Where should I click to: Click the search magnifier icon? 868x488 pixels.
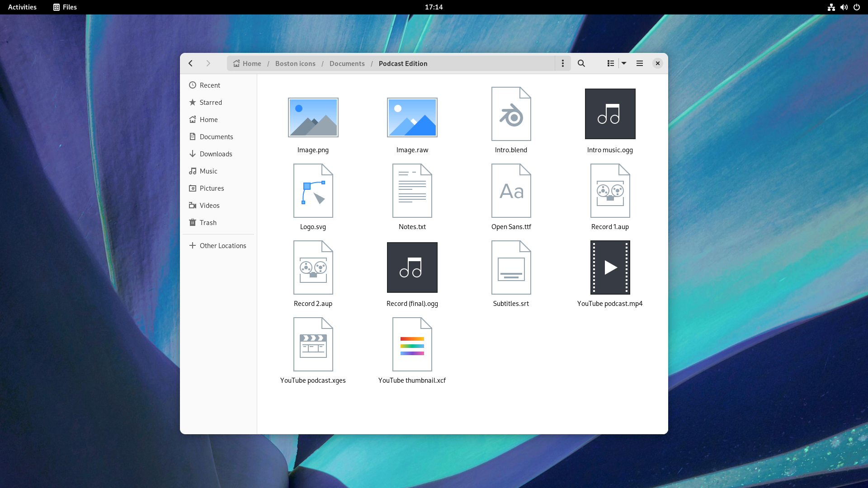[581, 63]
